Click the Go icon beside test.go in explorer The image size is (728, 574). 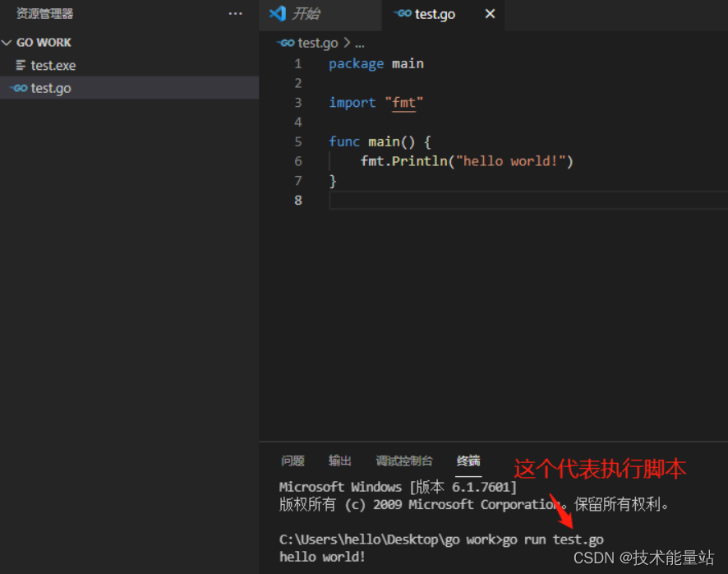pyautogui.click(x=19, y=88)
